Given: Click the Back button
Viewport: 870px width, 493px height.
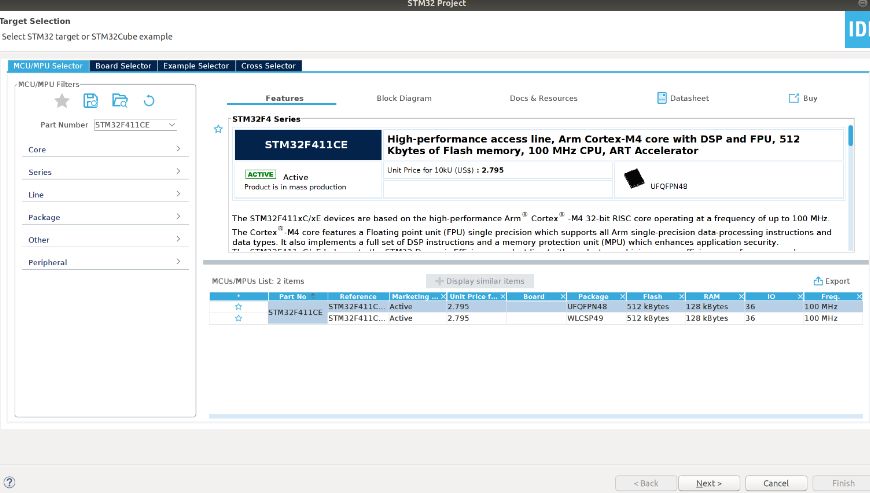Looking at the screenshot, I should 646,483.
